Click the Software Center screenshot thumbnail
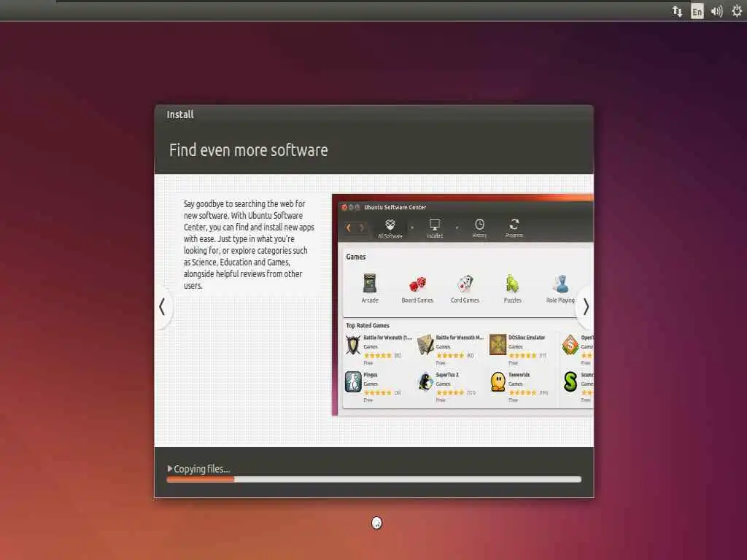The width and height of the screenshot is (747, 560). [462, 306]
